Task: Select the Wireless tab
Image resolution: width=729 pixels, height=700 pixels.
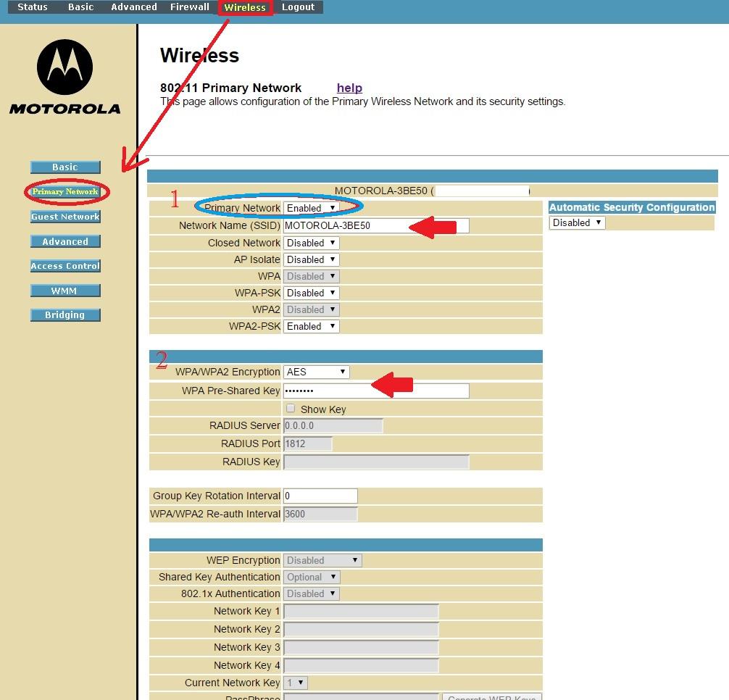Action: [245, 7]
